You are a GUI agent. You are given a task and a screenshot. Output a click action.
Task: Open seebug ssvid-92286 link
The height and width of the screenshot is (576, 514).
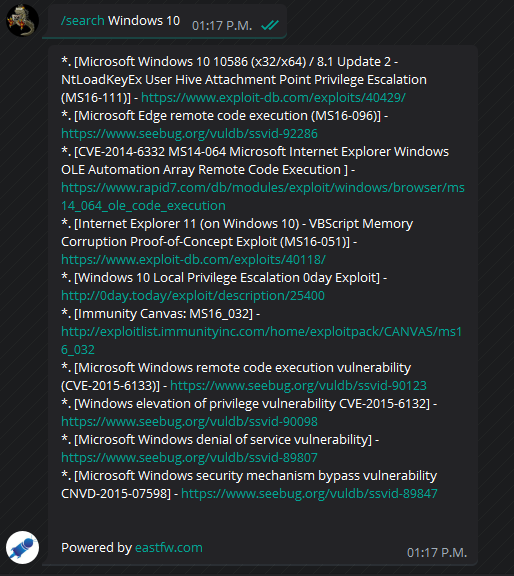(189, 133)
